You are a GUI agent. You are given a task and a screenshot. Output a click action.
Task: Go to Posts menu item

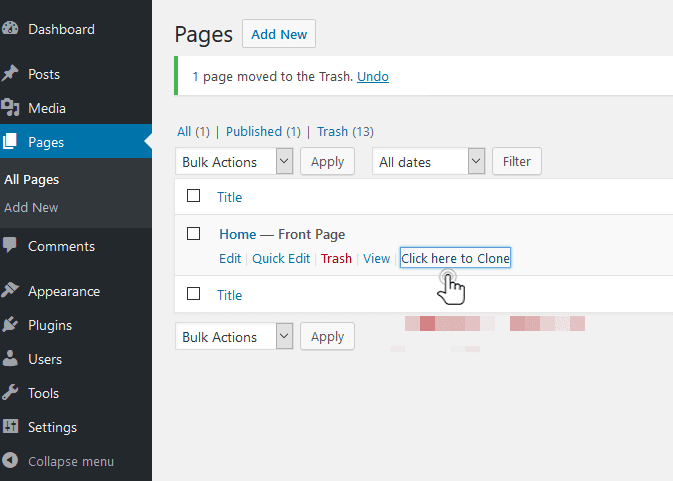[44, 74]
